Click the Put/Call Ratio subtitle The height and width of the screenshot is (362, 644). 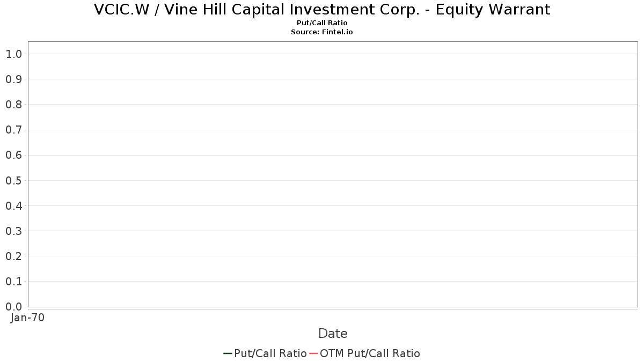point(322,23)
